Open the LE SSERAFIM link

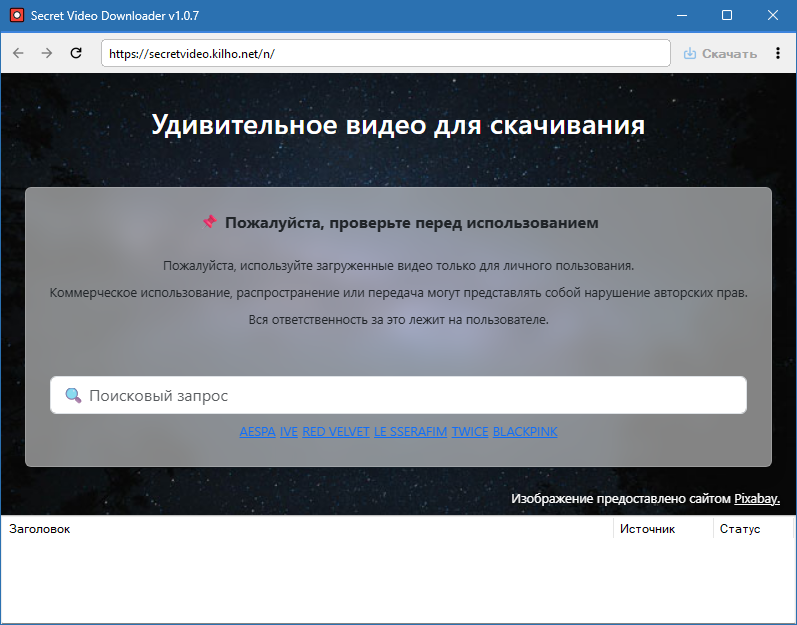point(410,431)
